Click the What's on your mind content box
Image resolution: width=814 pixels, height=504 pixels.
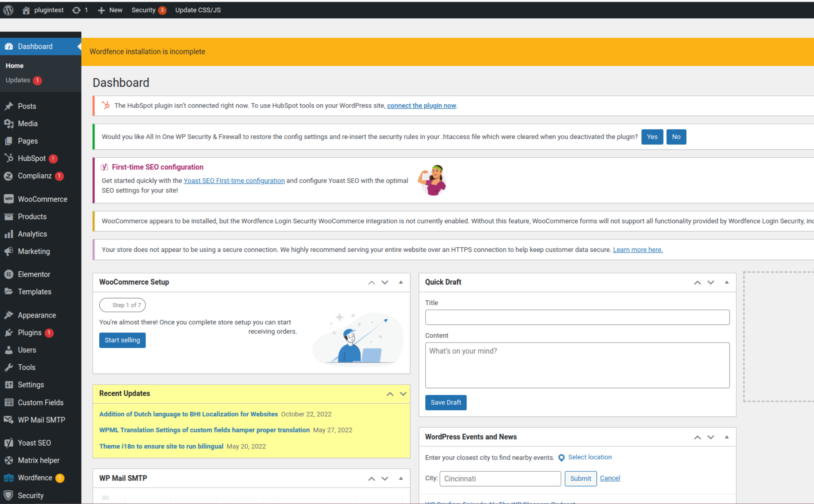pos(577,365)
